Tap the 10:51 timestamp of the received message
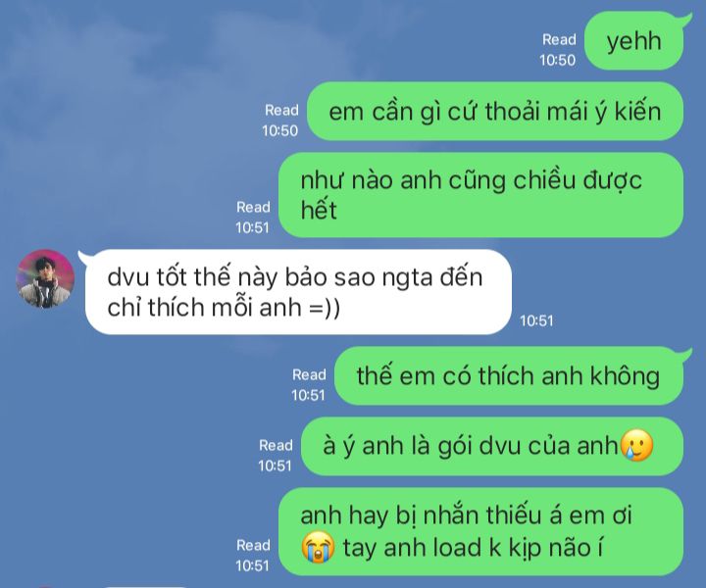 [x=536, y=320]
